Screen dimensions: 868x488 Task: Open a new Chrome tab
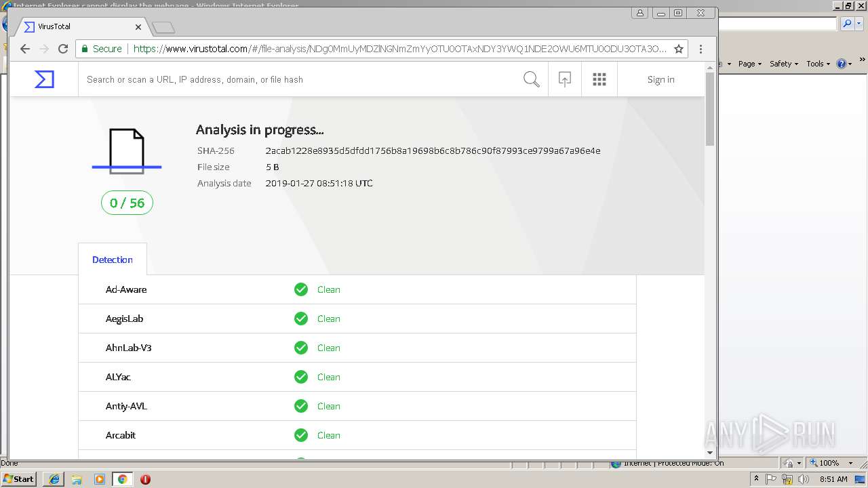pyautogui.click(x=163, y=28)
